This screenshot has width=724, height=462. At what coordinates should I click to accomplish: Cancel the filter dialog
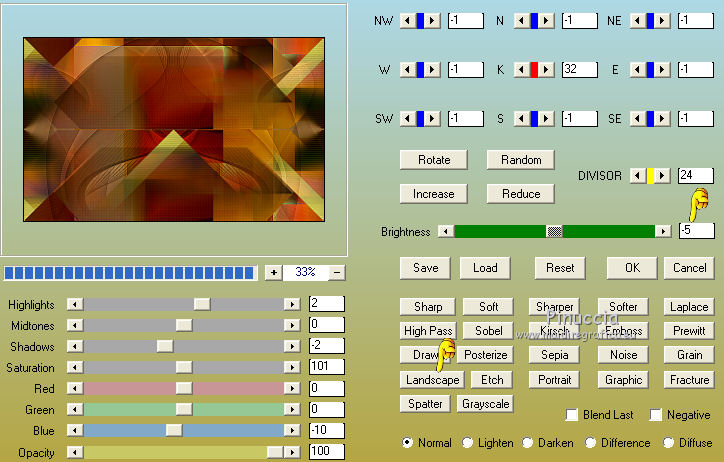click(689, 268)
